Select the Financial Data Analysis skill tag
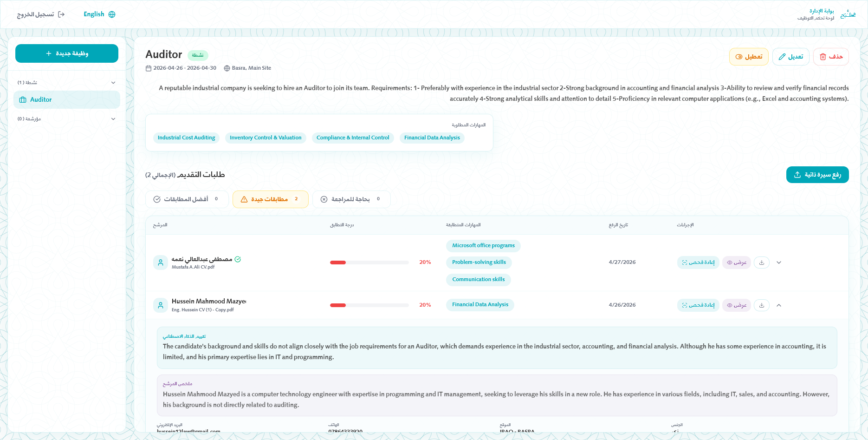 pos(432,138)
